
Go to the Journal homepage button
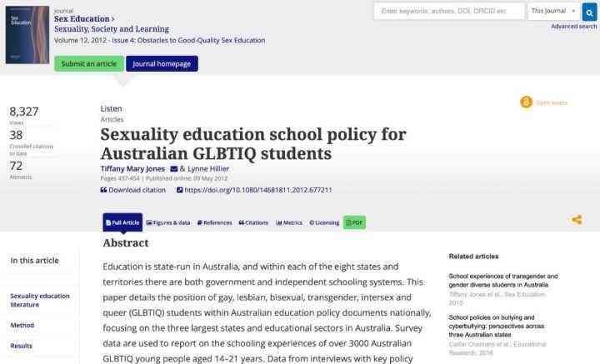point(162,63)
